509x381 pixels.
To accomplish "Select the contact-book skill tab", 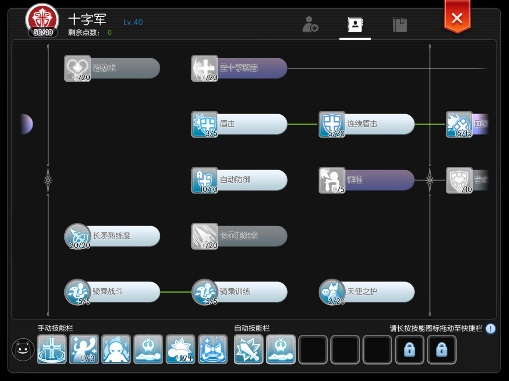I will 355,24.
